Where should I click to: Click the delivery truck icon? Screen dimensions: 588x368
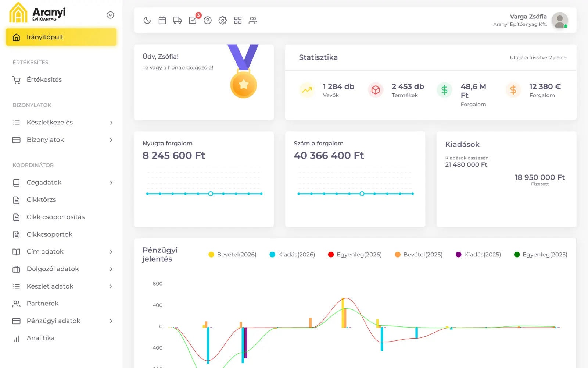[x=178, y=20]
